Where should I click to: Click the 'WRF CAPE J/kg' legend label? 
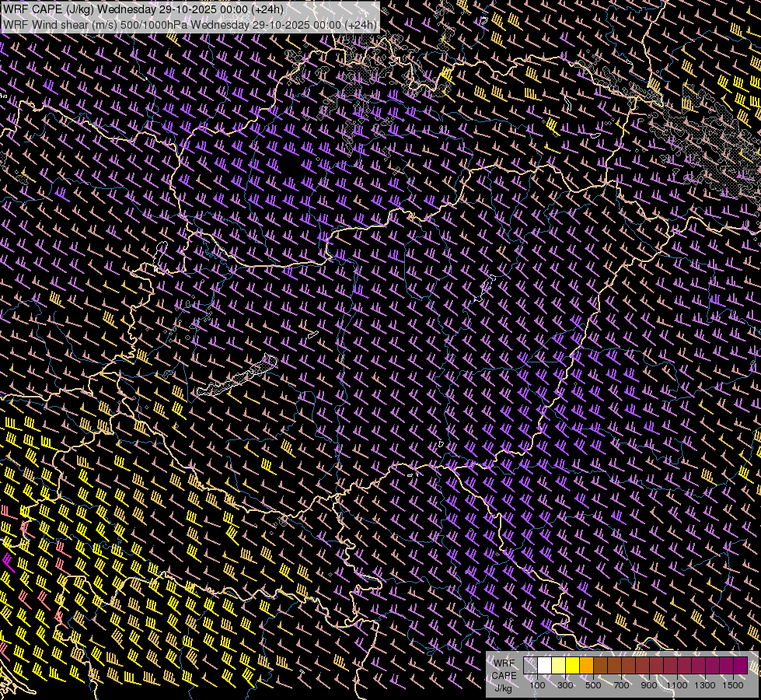(x=504, y=676)
